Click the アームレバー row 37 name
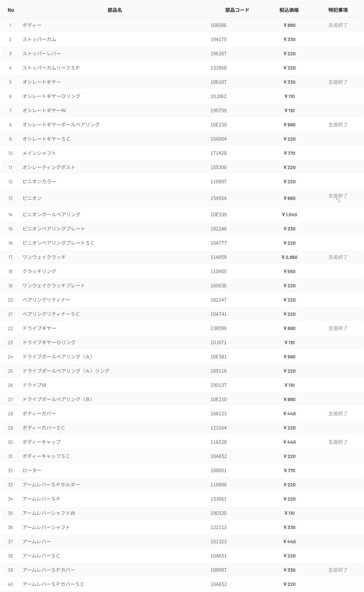Screen dimensions: 364x592 pos(37,541)
